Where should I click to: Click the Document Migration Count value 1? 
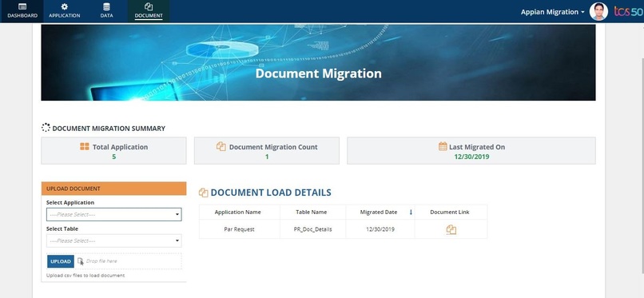267,157
